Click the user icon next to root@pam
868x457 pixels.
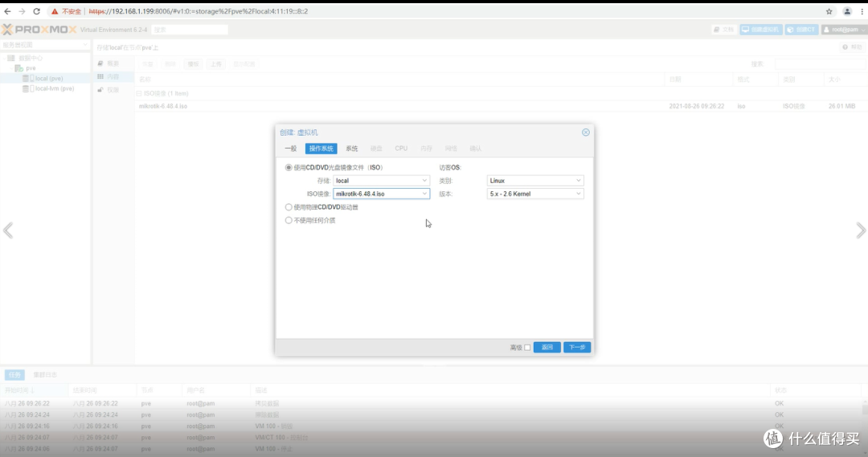pyautogui.click(x=826, y=30)
